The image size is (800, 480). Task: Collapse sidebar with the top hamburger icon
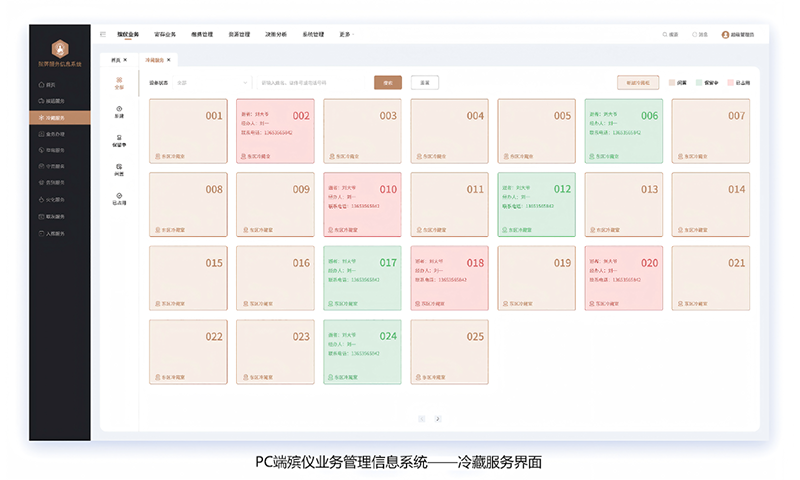[x=103, y=34]
